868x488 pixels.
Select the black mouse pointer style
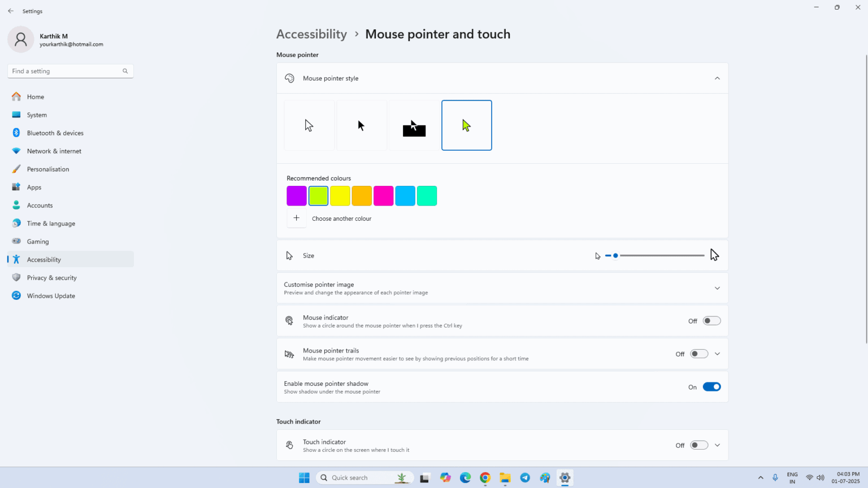[362, 125]
